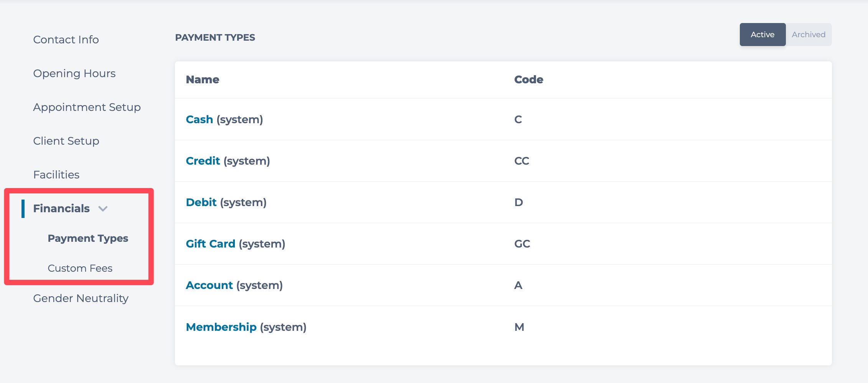
Task: Select Payment Types submenu item
Action: point(88,238)
